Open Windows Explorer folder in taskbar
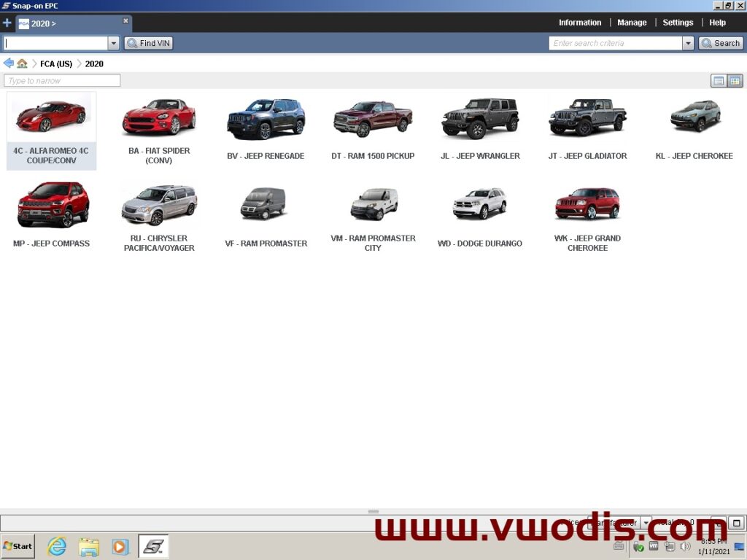This screenshot has height=560, width=747. [88, 547]
